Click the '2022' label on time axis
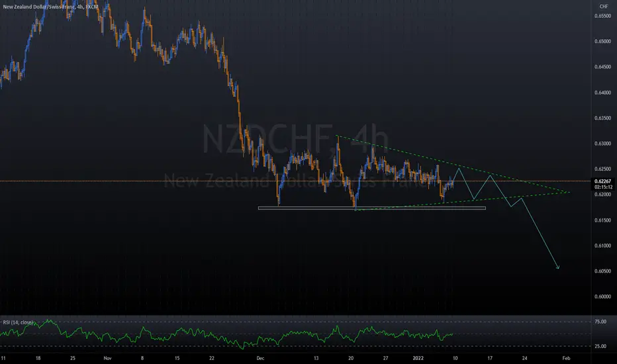This screenshot has width=617, height=364. point(418,358)
